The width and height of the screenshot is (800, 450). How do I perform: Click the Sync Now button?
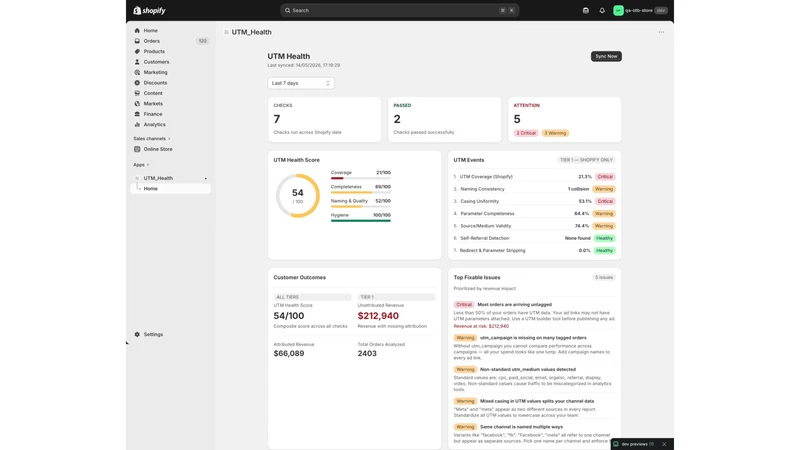[x=606, y=56]
